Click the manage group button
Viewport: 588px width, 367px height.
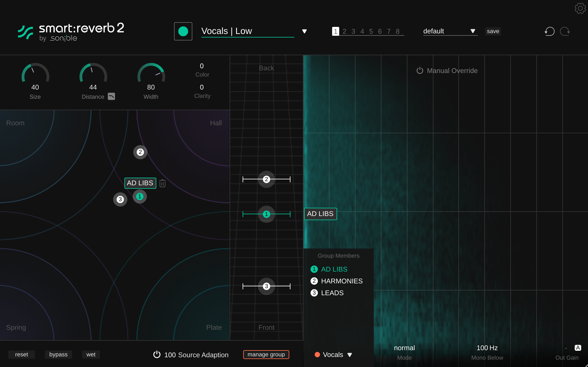266,354
